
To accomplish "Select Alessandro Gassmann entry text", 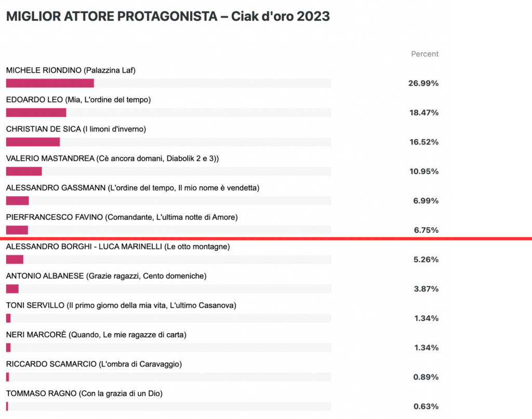I will pos(132,188).
